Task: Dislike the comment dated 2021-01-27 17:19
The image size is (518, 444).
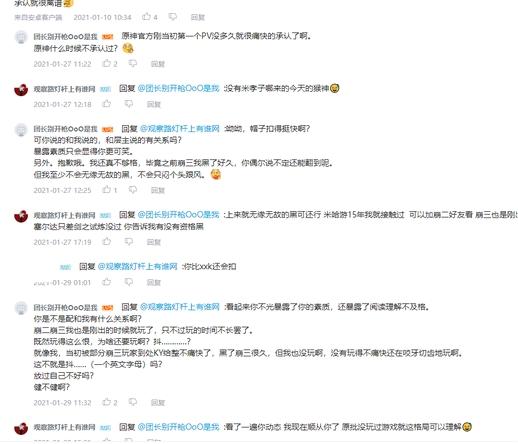Action: click(129, 242)
